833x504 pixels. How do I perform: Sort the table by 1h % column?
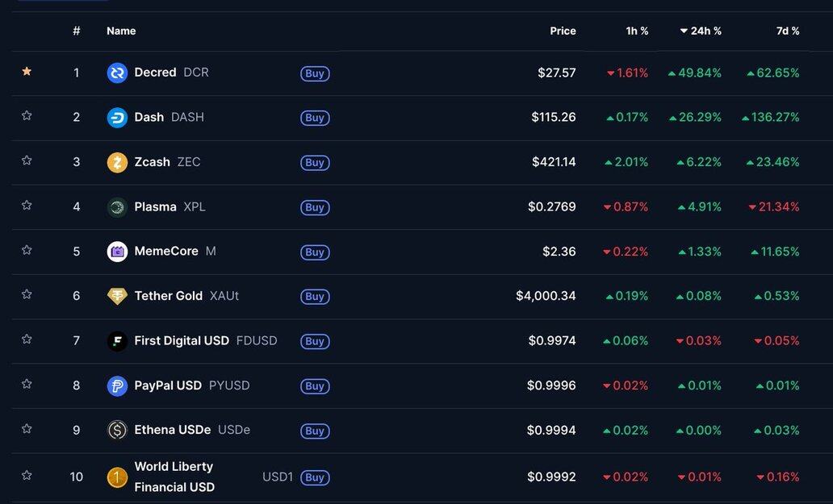tap(637, 31)
